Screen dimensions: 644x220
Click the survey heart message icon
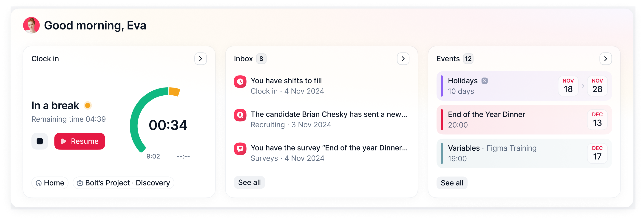point(240,149)
